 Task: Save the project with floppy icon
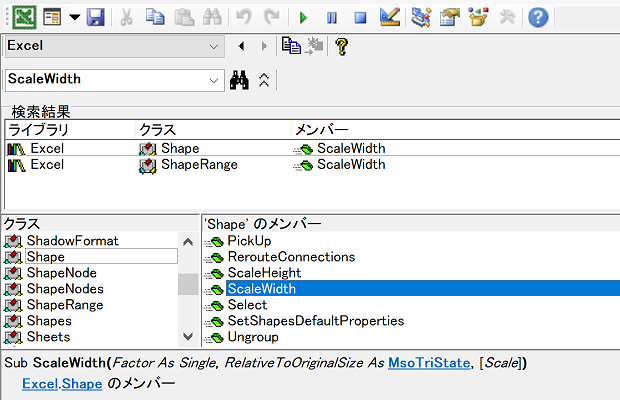95,17
